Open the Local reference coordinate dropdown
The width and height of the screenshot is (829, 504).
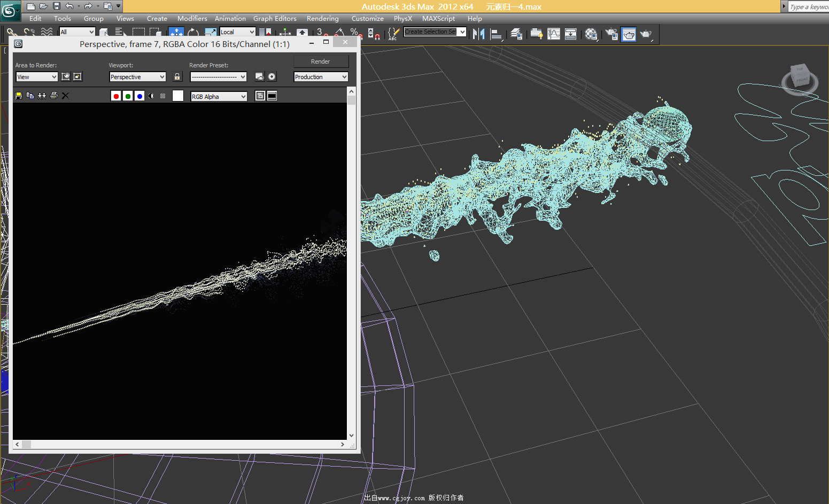(237, 32)
